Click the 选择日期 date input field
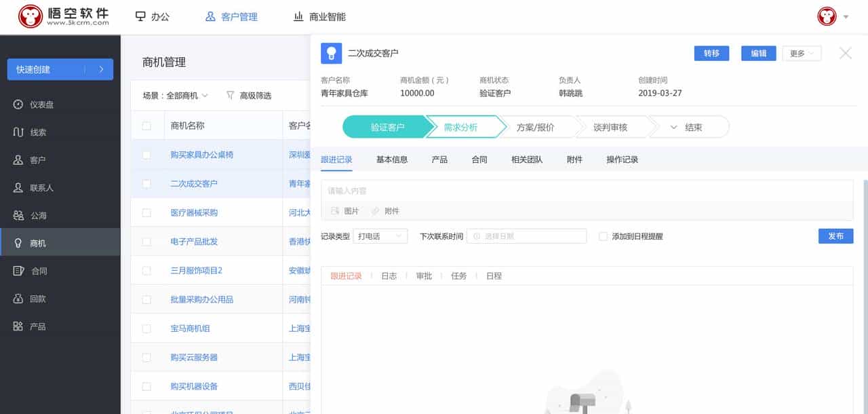The width and height of the screenshot is (868, 414). point(526,236)
